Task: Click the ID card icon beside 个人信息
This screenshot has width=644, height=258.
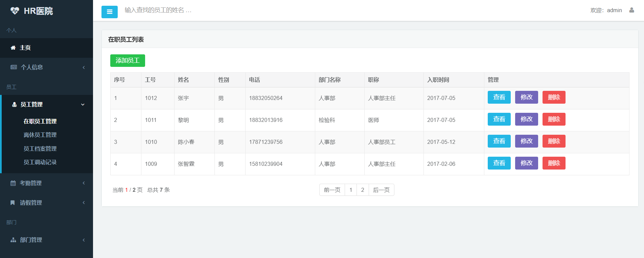Action: tap(14, 67)
